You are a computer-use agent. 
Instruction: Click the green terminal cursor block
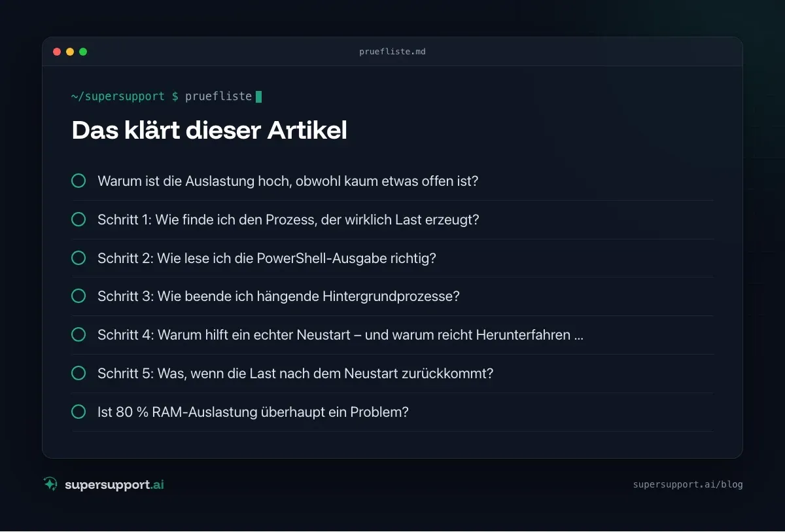258,97
